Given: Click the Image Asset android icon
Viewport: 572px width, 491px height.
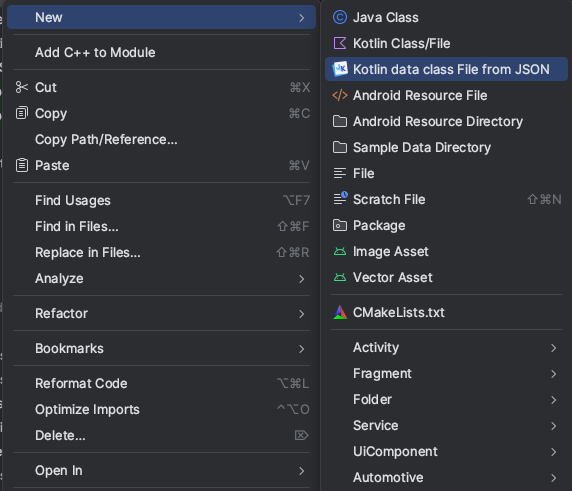Looking at the screenshot, I should click(340, 251).
